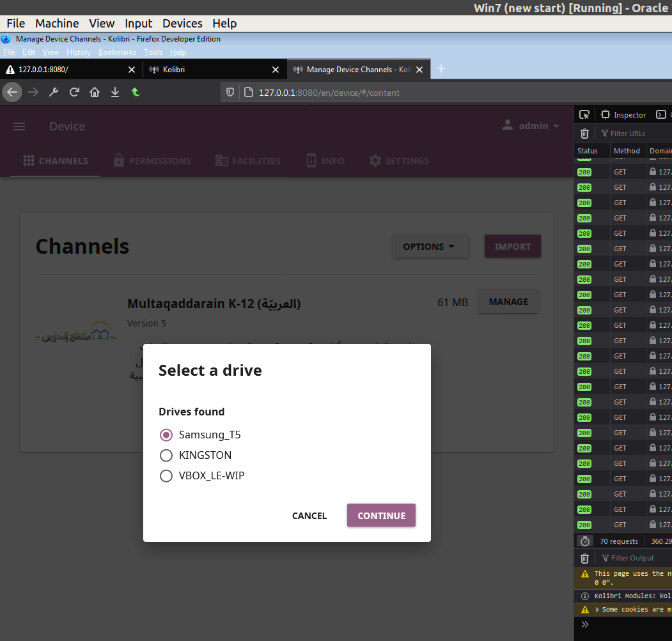Screen dimensions: 672x641
Task: Open the Kolibri hamburger side menu
Action: pyautogui.click(x=19, y=127)
